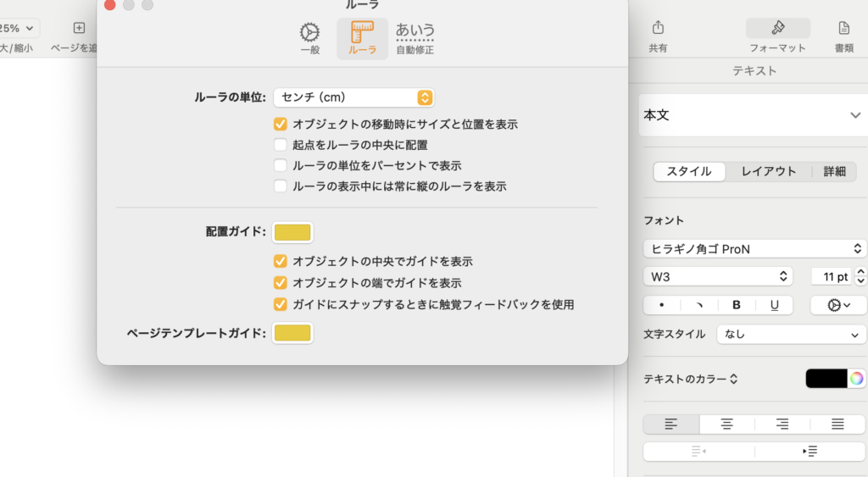
Task: Increase text indent level
Action: pos(810,452)
